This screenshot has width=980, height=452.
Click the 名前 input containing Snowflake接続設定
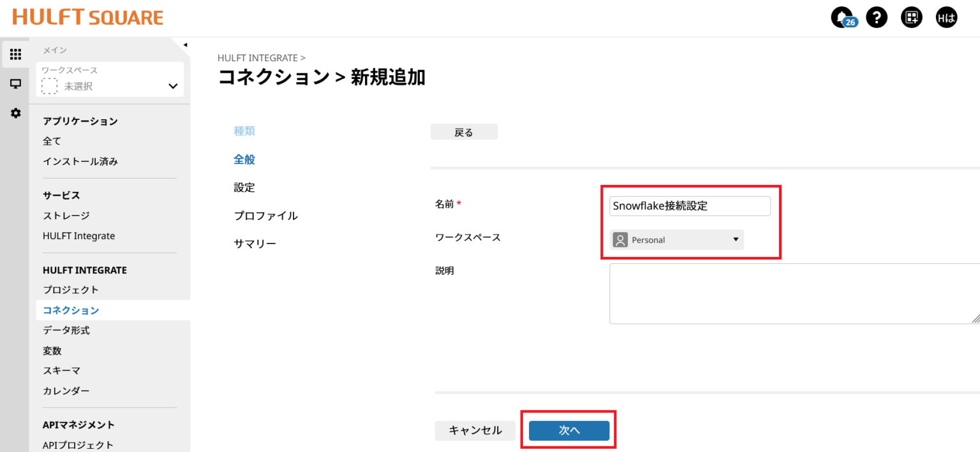pos(690,205)
